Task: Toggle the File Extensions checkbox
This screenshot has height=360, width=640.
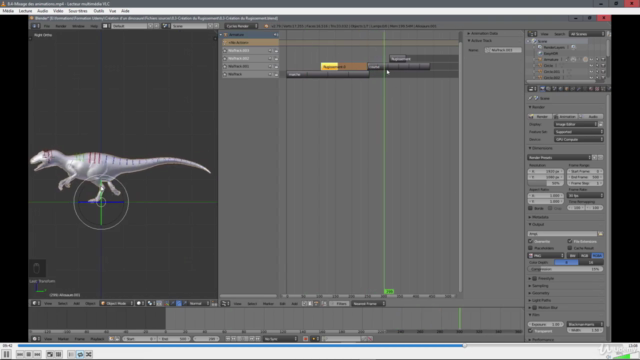Action: [x=570, y=241]
